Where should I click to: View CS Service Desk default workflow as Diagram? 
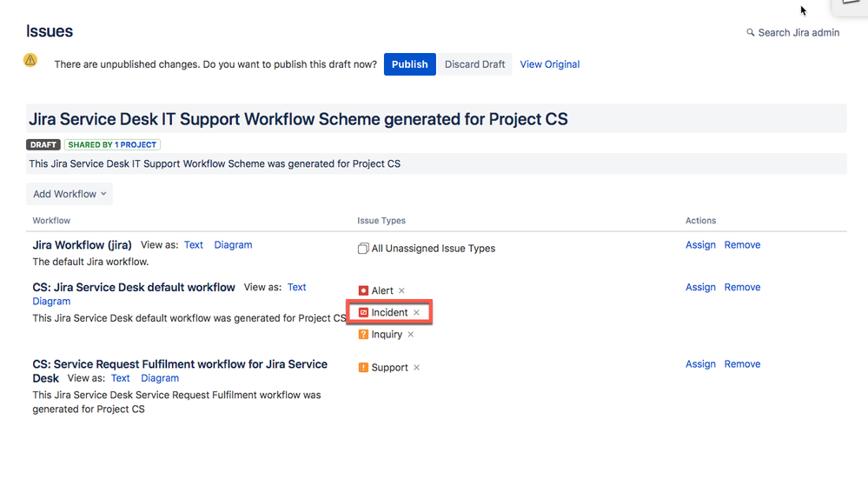coord(51,302)
